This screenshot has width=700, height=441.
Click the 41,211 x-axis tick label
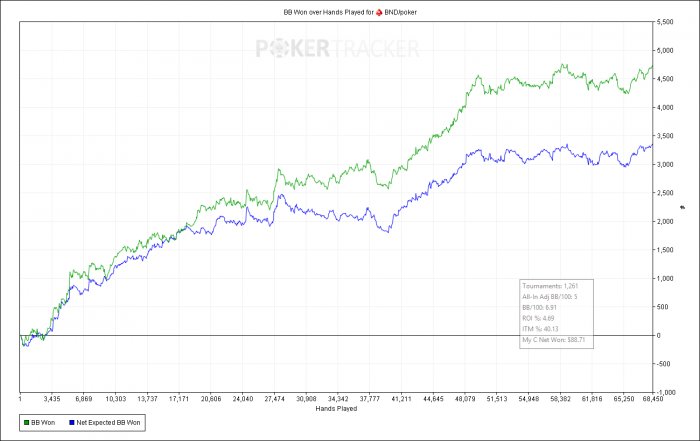point(401,399)
